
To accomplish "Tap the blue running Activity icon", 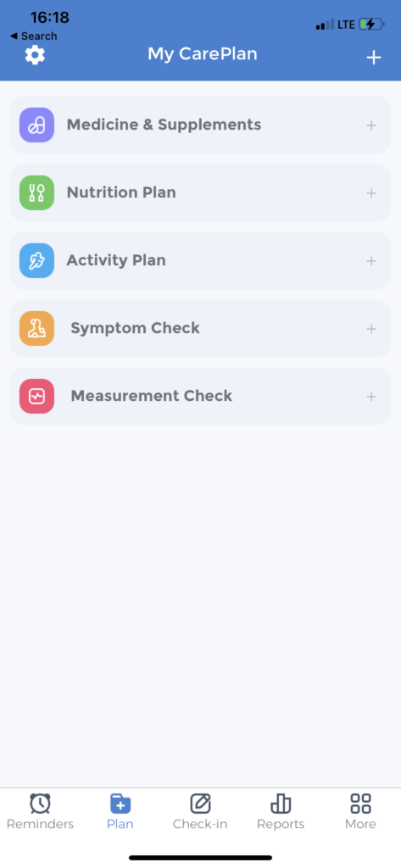I will pos(36,261).
